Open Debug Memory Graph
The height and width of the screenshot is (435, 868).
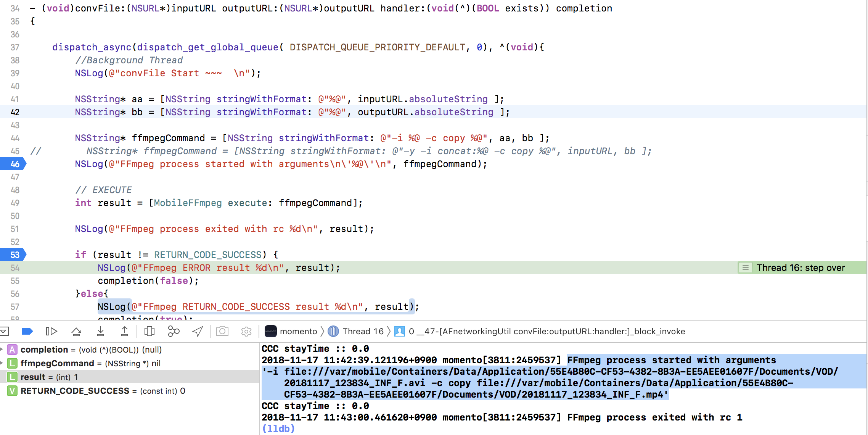click(174, 331)
